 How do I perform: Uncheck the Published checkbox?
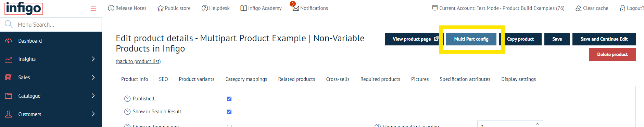click(x=229, y=99)
